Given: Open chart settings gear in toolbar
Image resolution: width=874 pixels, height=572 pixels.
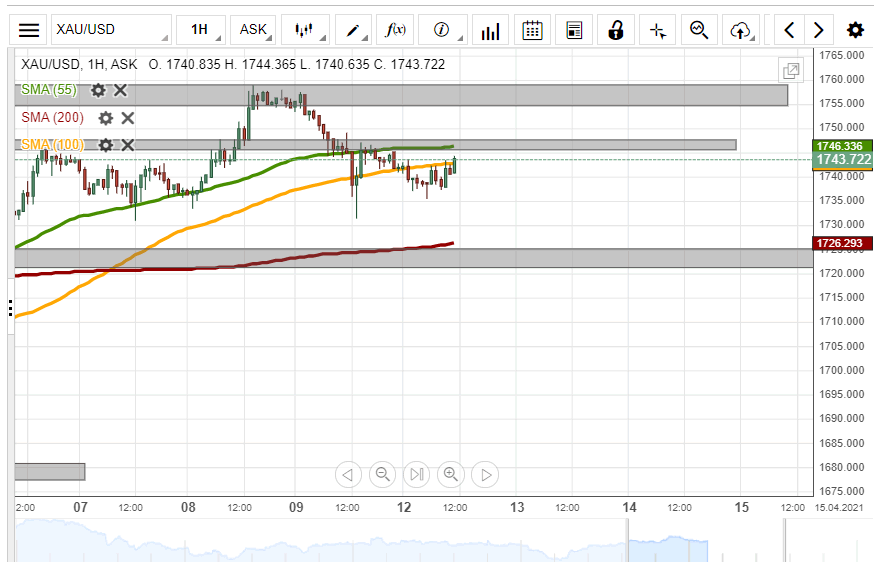Looking at the screenshot, I should (855, 30).
